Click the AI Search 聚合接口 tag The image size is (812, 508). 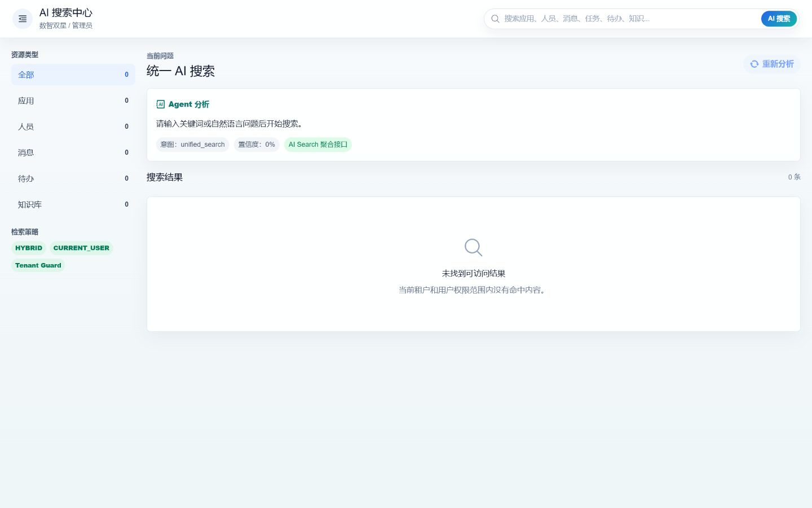pyautogui.click(x=318, y=144)
